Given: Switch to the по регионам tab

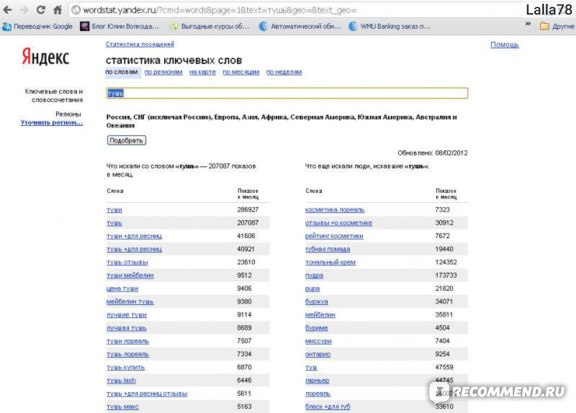Looking at the screenshot, I should coord(163,72).
